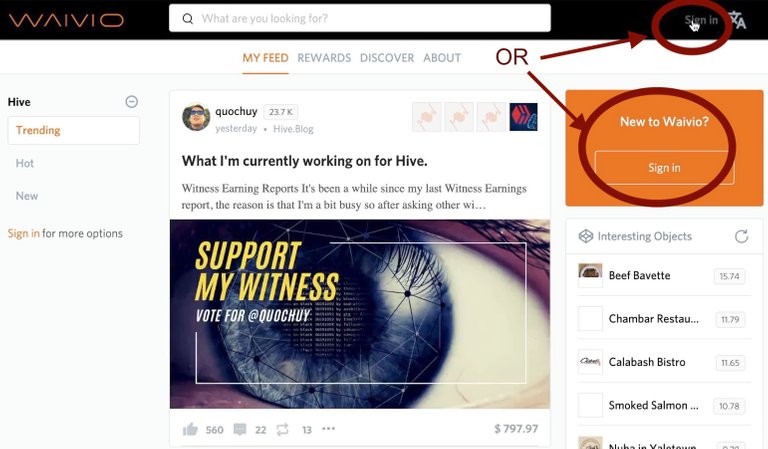Screen dimensions: 768x449
Task: Go to the ABOUT tab
Action: (442, 58)
